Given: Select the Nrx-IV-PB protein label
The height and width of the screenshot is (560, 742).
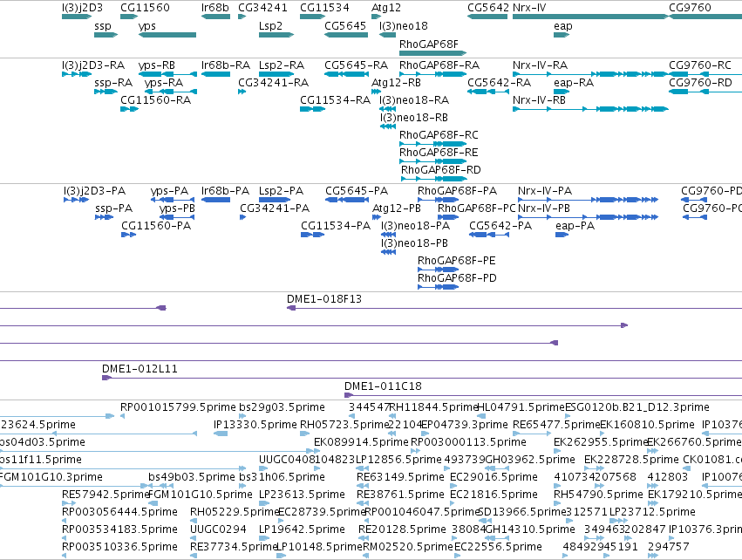Looking at the screenshot, I should (544, 208).
